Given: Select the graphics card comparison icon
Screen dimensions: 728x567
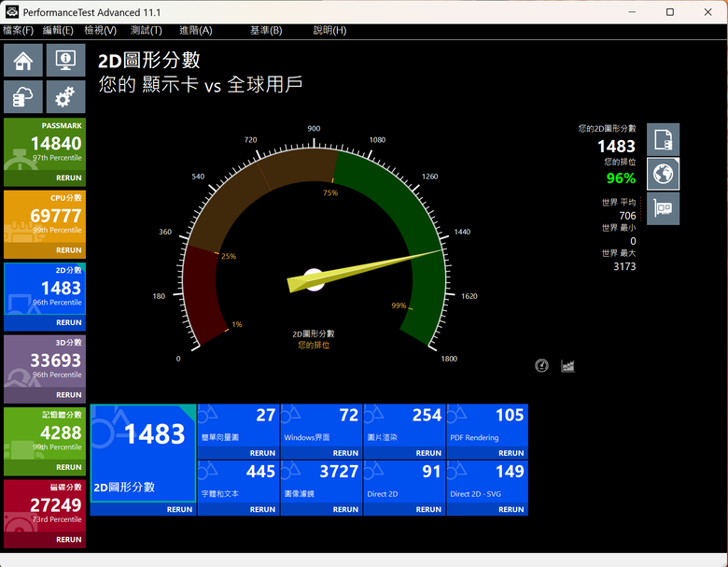Looking at the screenshot, I should point(663,208).
